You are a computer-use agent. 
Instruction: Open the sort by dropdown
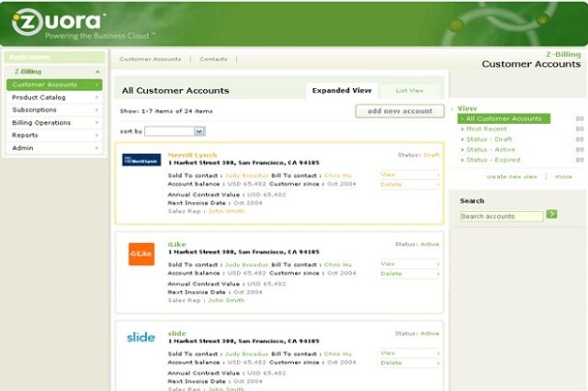coord(175,131)
